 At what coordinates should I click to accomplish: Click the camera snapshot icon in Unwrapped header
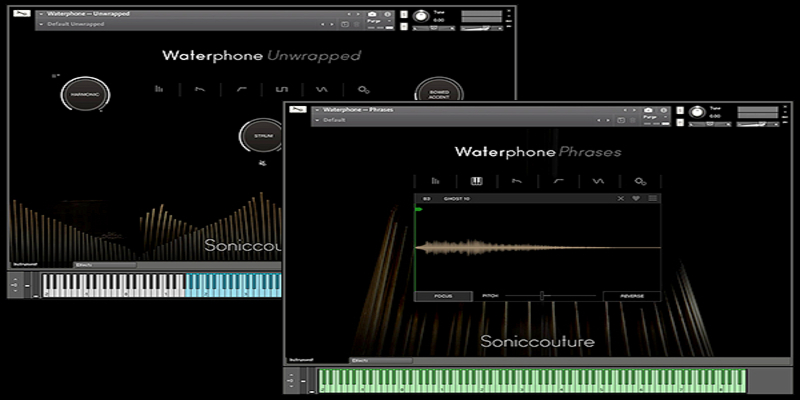pyautogui.click(x=372, y=14)
